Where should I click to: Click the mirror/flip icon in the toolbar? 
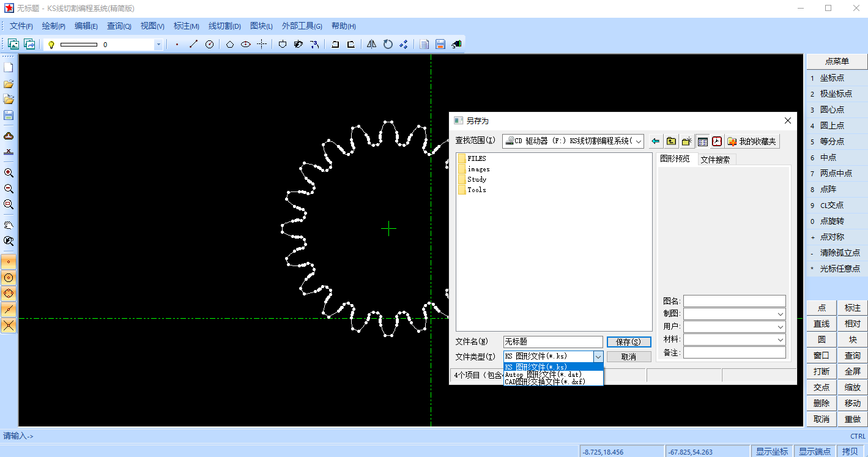coord(371,43)
